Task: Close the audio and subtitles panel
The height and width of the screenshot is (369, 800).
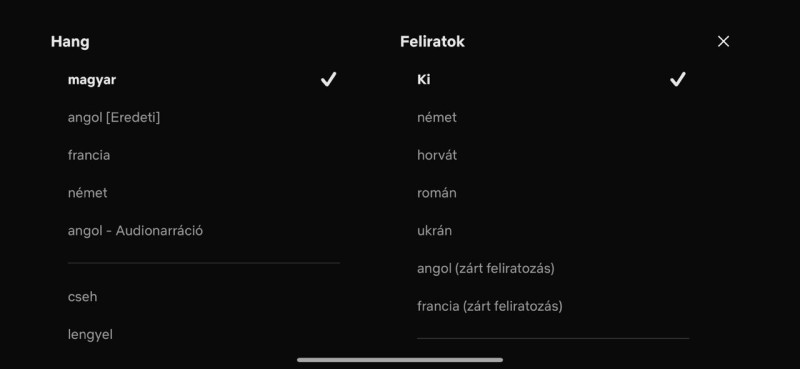Action: [723, 42]
